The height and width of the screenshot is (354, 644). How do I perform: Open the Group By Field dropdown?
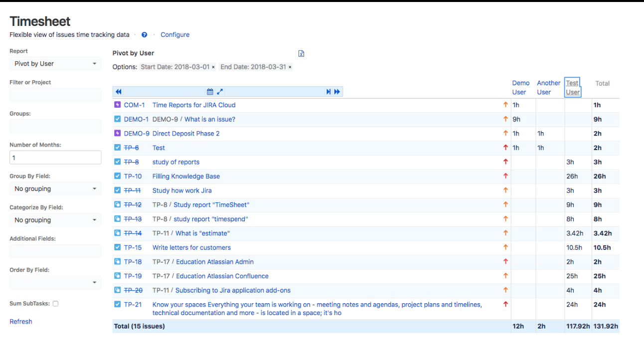tap(55, 188)
